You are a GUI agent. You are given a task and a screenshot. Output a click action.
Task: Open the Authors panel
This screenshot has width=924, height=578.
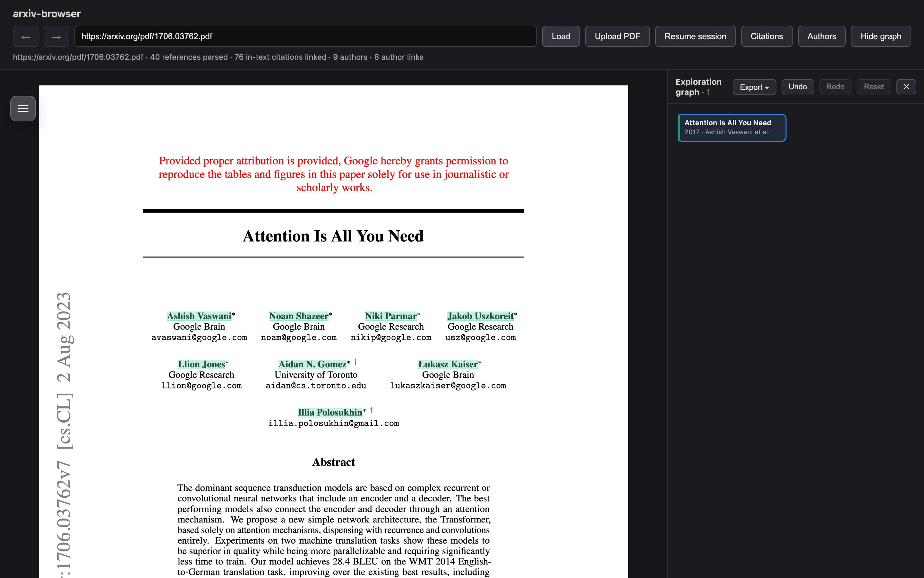tap(822, 36)
